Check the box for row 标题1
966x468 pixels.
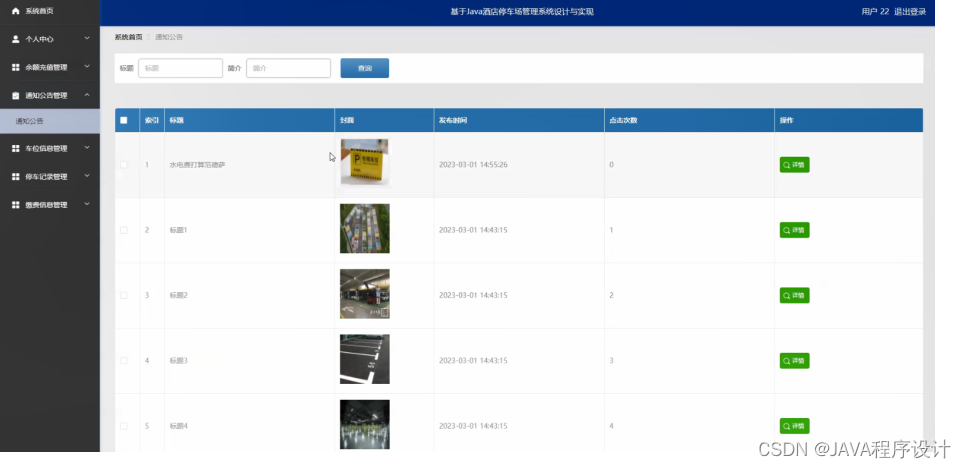click(x=124, y=230)
